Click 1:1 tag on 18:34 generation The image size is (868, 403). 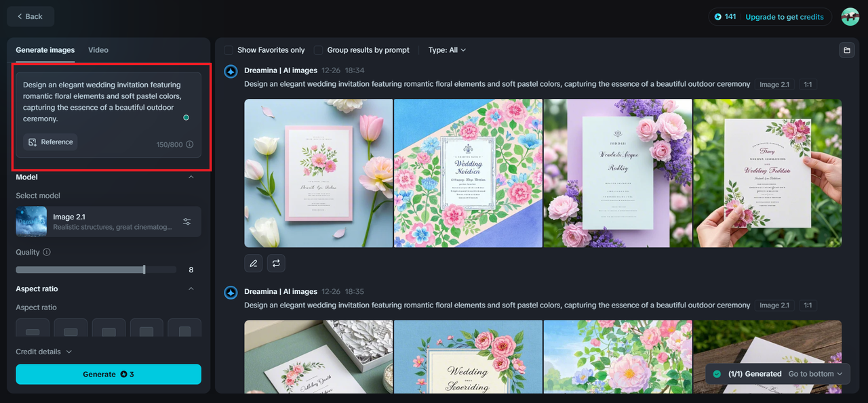[x=808, y=85]
